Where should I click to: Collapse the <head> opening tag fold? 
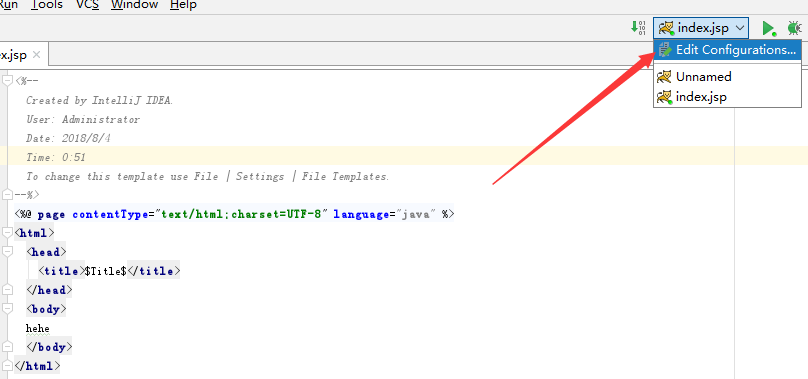[x=7, y=252]
